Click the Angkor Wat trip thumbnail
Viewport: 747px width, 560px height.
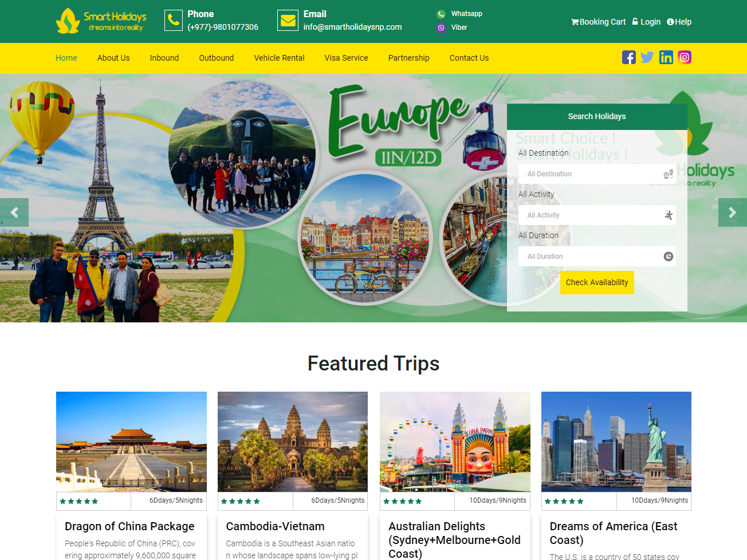(x=293, y=441)
